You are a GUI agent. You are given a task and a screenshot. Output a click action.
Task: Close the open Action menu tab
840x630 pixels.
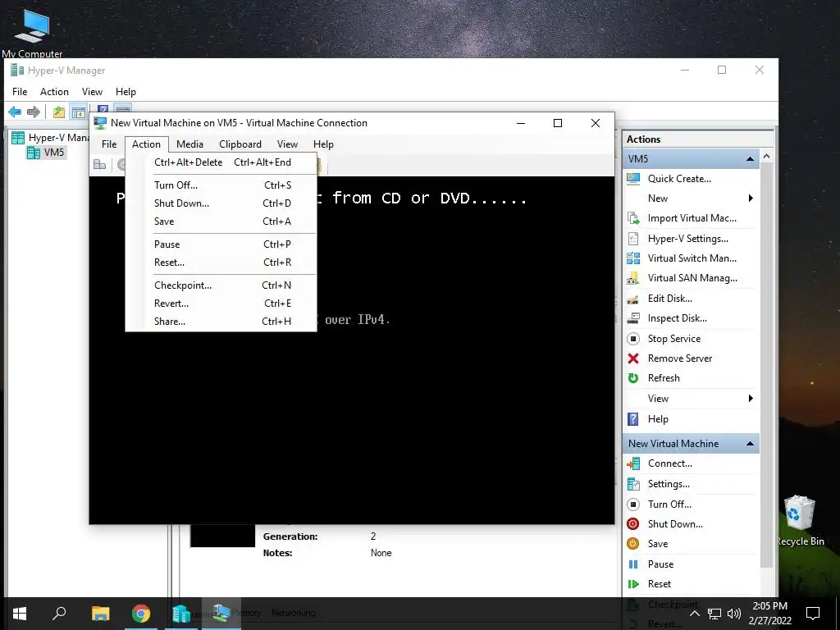pyautogui.click(x=146, y=144)
